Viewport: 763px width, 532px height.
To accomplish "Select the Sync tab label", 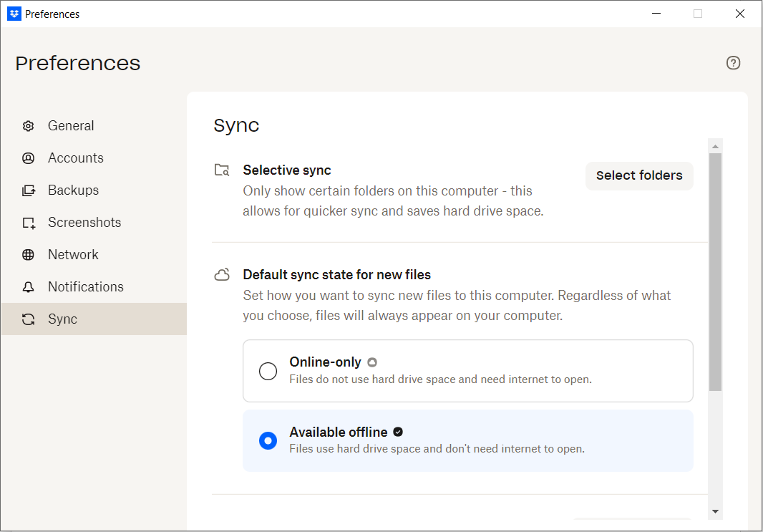I will [63, 319].
